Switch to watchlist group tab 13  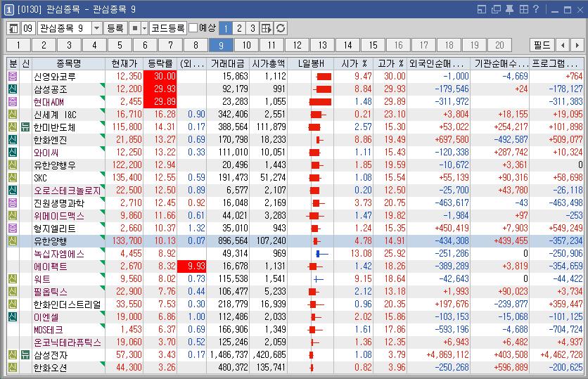pyautogui.click(x=323, y=46)
